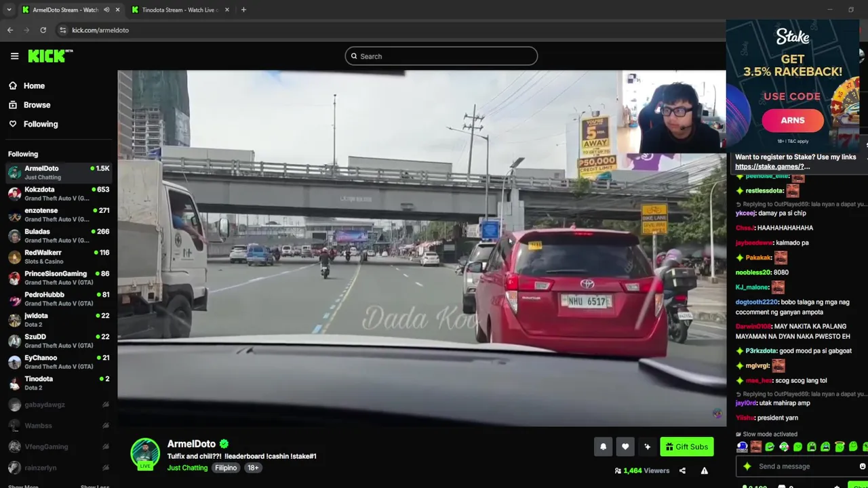
Task: Open enzotense channel in Following list
Action: 58,215
